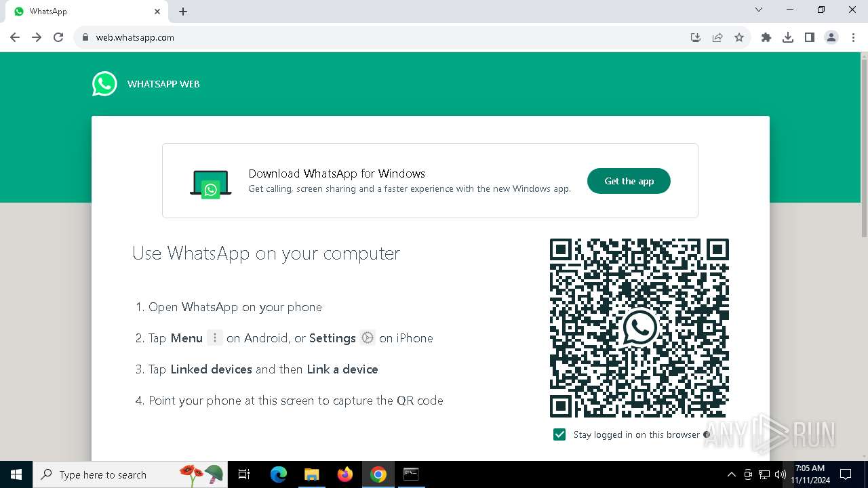Launch Firefox from the taskbar
Viewport: 868px width, 488px height.
click(345, 474)
